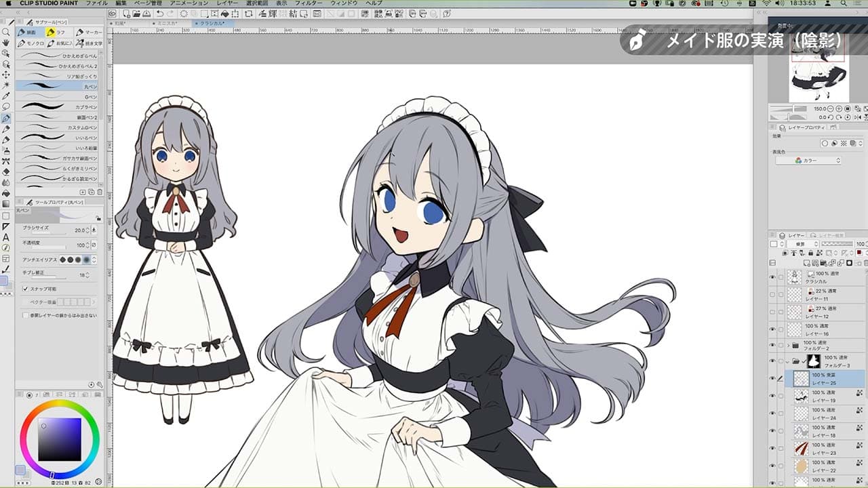This screenshot has height=488, width=868.
Task: Enable 参照レイヤーの線からはみ出さない checkbox
Action: click(25, 315)
